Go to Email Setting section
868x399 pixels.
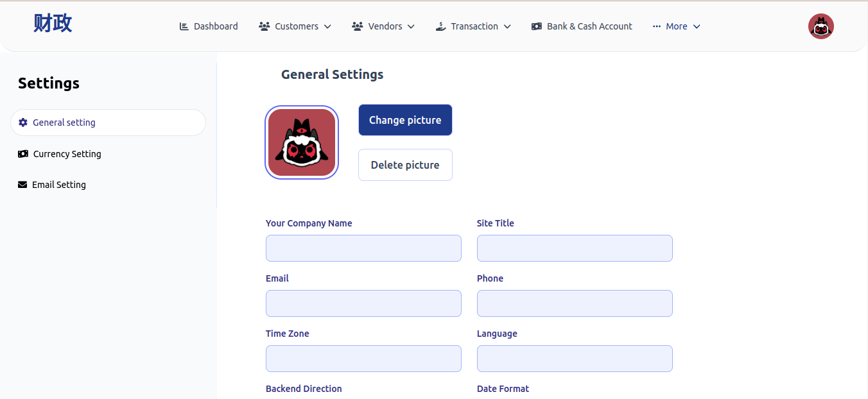pos(59,185)
